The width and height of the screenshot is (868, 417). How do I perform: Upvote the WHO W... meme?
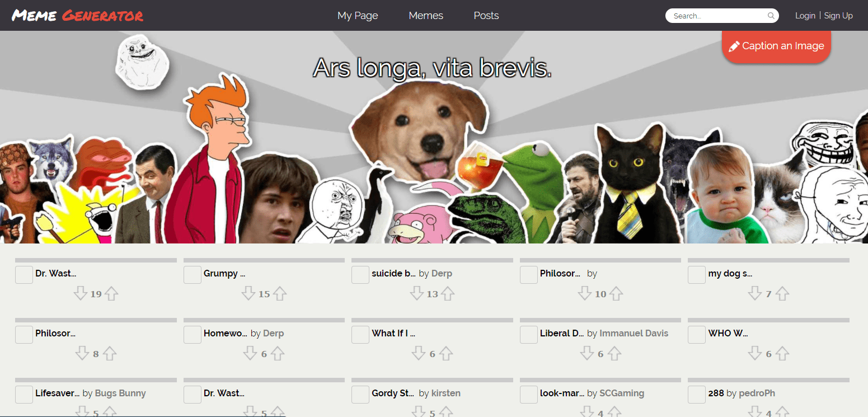point(782,353)
